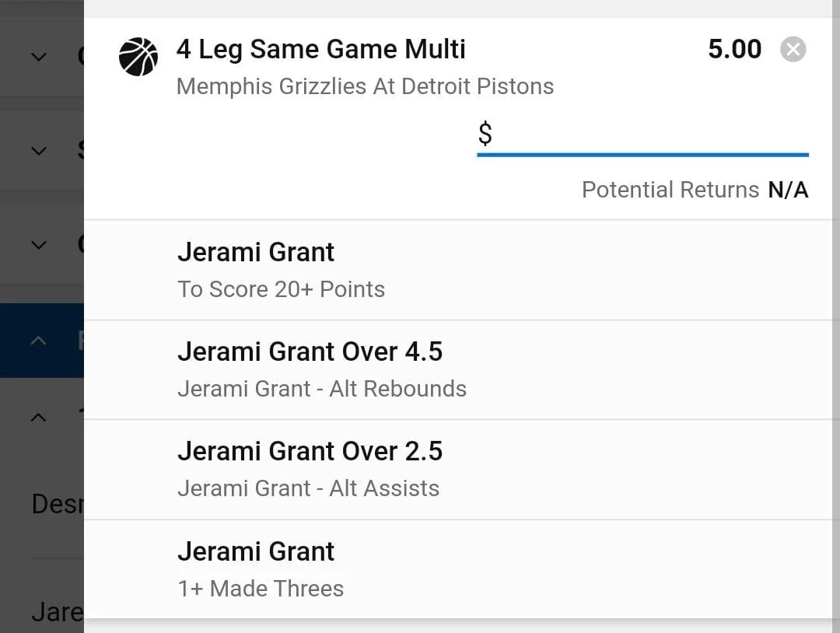Click the 5.00 odds value
This screenshot has height=633, width=840.
[734, 50]
